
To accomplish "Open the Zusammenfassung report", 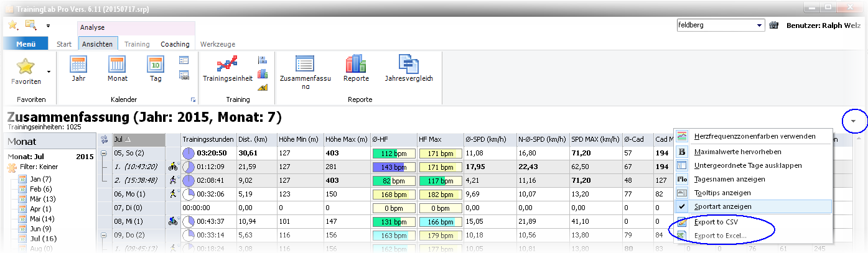I will point(305,73).
